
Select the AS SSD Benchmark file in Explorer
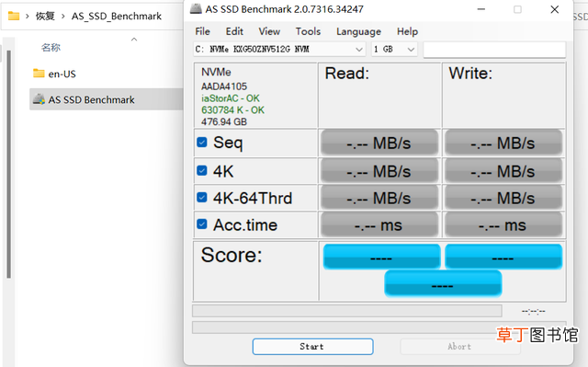click(x=107, y=99)
